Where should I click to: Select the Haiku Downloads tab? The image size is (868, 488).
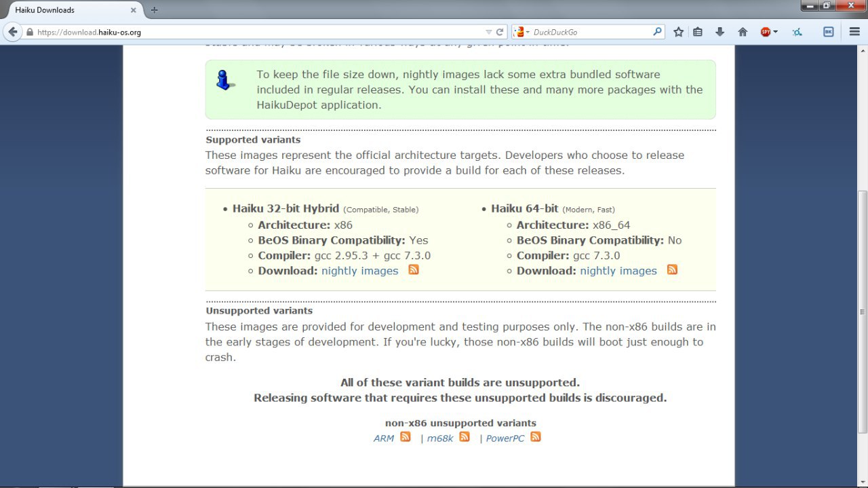(72, 10)
